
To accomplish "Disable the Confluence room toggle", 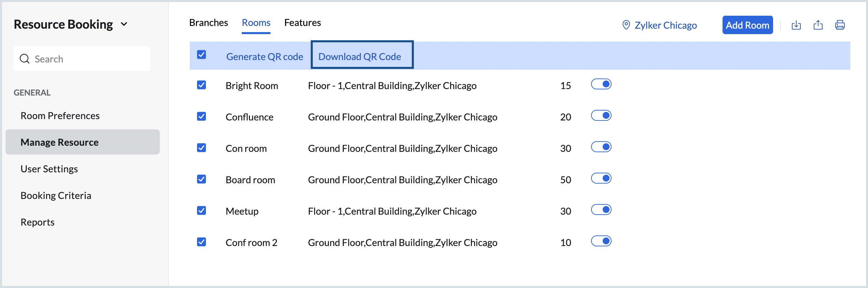I will tap(601, 116).
